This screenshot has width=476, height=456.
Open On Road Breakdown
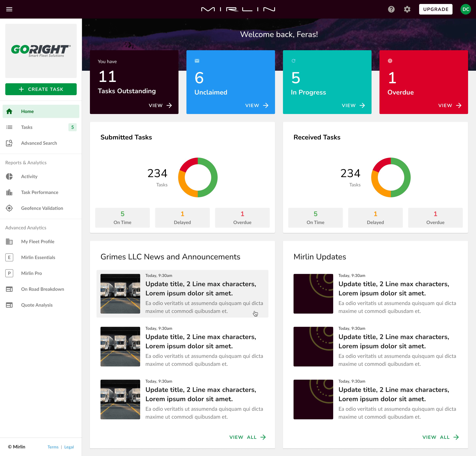[41, 289]
